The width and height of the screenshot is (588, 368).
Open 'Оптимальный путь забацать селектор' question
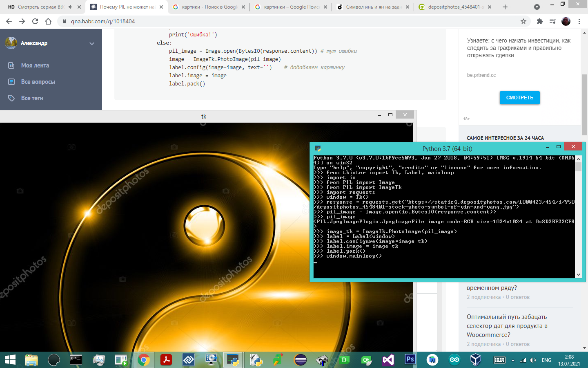pyautogui.click(x=507, y=326)
